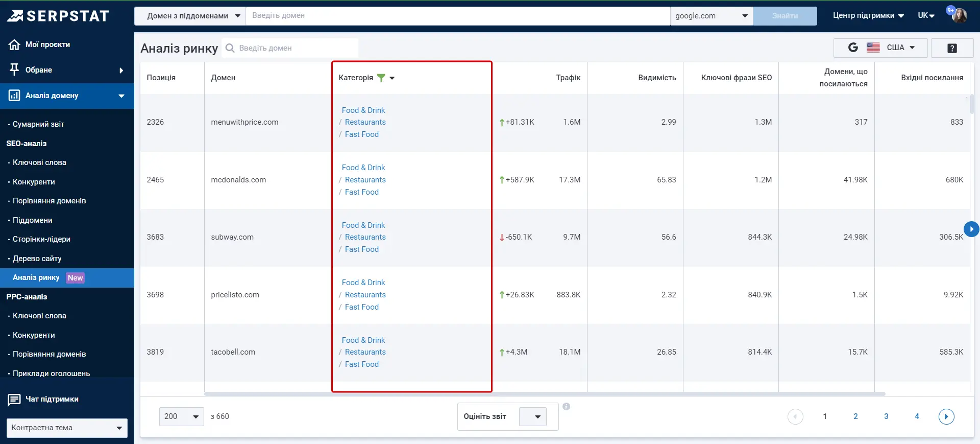Click the tacobell.com domain cell
980x444 pixels.
tap(233, 352)
